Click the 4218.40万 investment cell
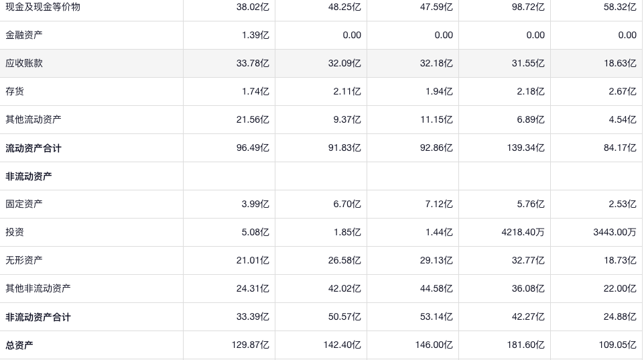The height and width of the screenshot is (360, 644). coord(523,233)
